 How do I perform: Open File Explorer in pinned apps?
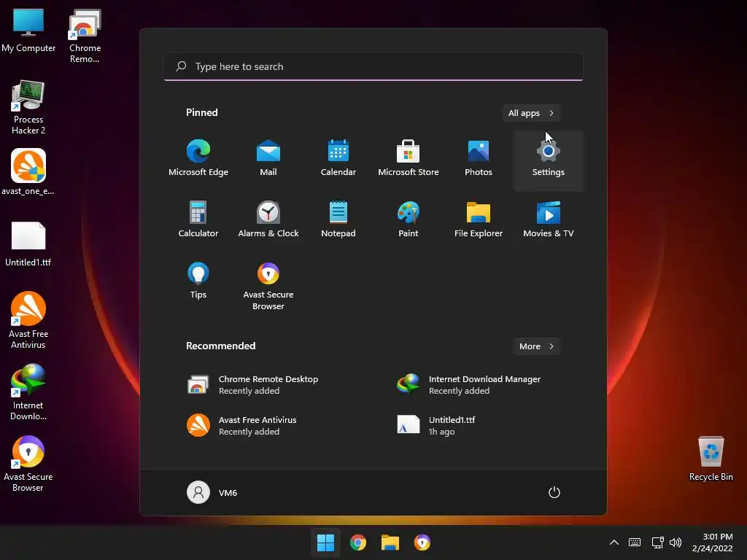[479, 220]
